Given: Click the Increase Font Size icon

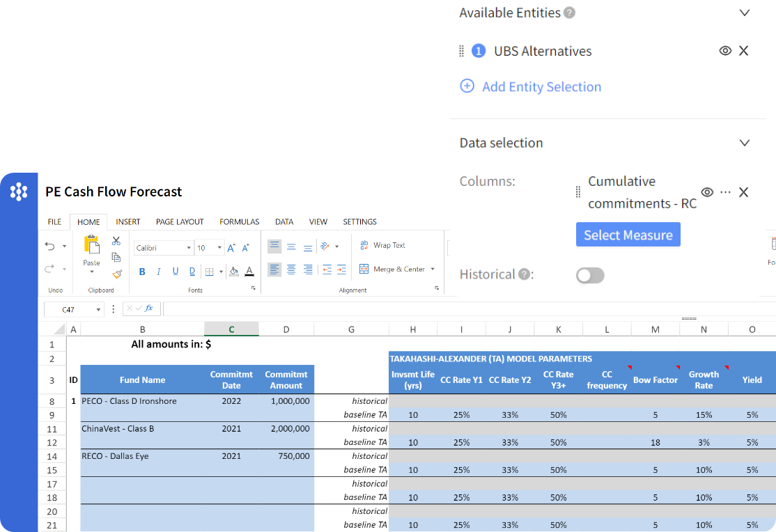Looking at the screenshot, I should [x=231, y=248].
